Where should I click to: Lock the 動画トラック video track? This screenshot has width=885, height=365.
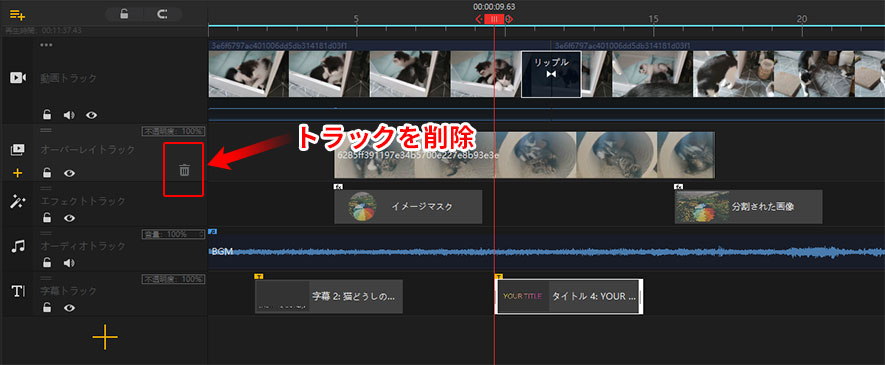47,115
